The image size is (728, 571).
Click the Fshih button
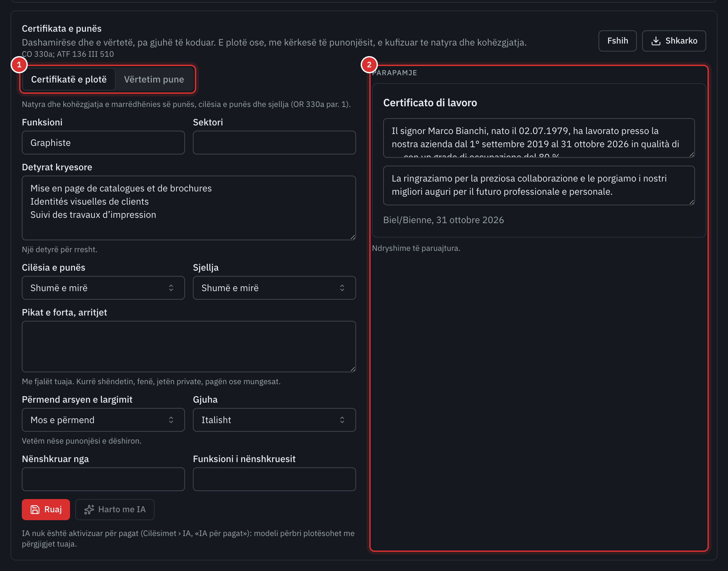618,41
